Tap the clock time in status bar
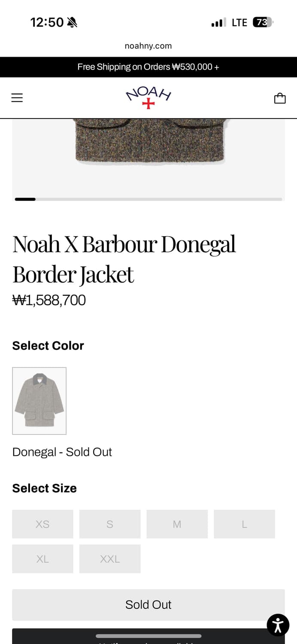The image size is (297, 644). pos(47,22)
